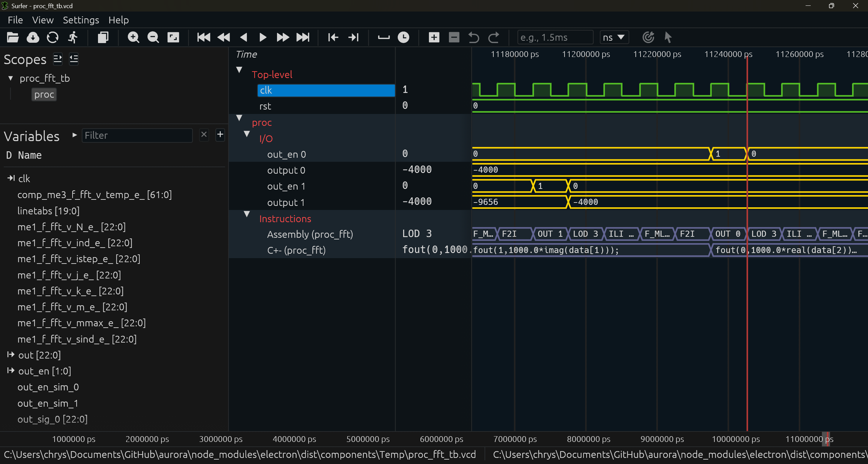Screen dimensions: 868x464
Task: Undo the last action
Action: click(474, 37)
